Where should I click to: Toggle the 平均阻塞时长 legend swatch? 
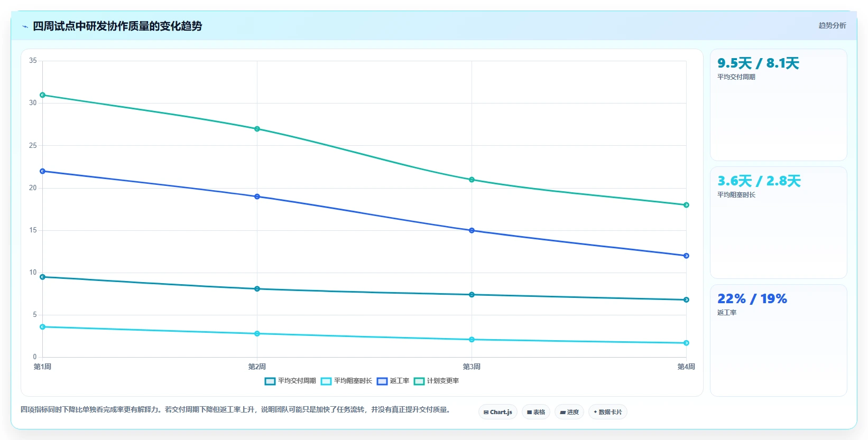point(326,381)
